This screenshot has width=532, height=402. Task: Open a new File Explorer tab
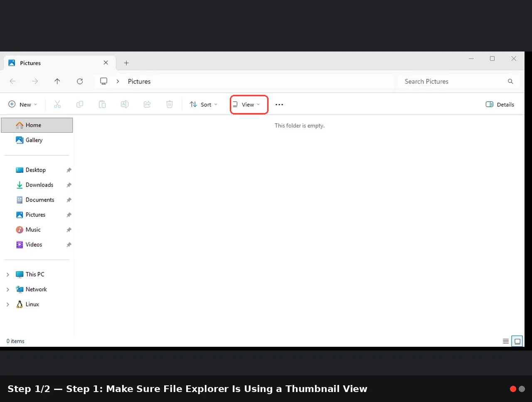[126, 63]
